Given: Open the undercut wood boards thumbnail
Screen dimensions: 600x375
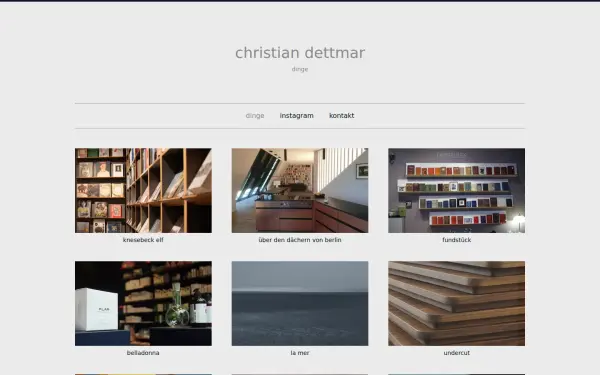Looking at the screenshot, I should (457, 303).
